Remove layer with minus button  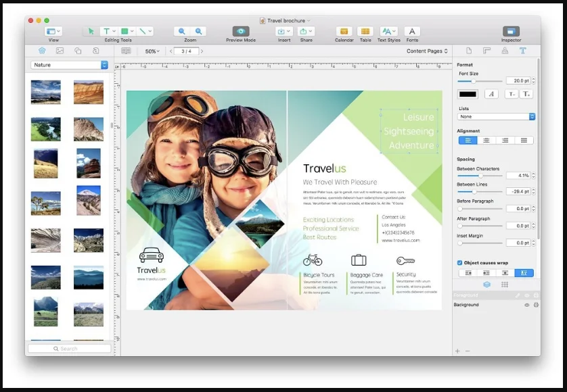(468, 351)
